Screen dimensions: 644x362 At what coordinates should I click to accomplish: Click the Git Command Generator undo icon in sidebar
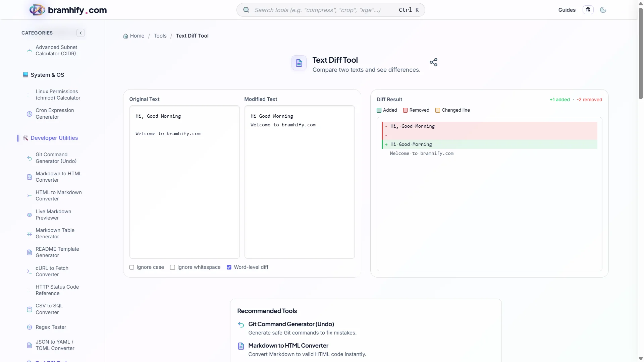[30, 158]
